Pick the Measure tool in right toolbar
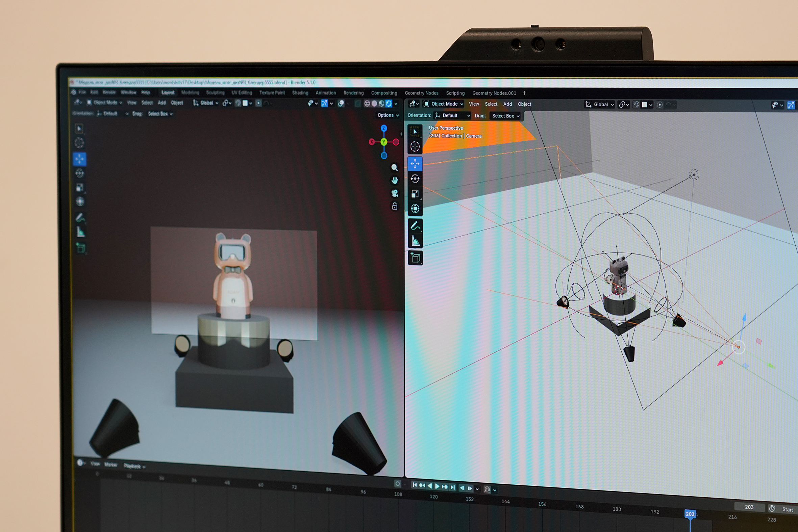 click(415, 241)
